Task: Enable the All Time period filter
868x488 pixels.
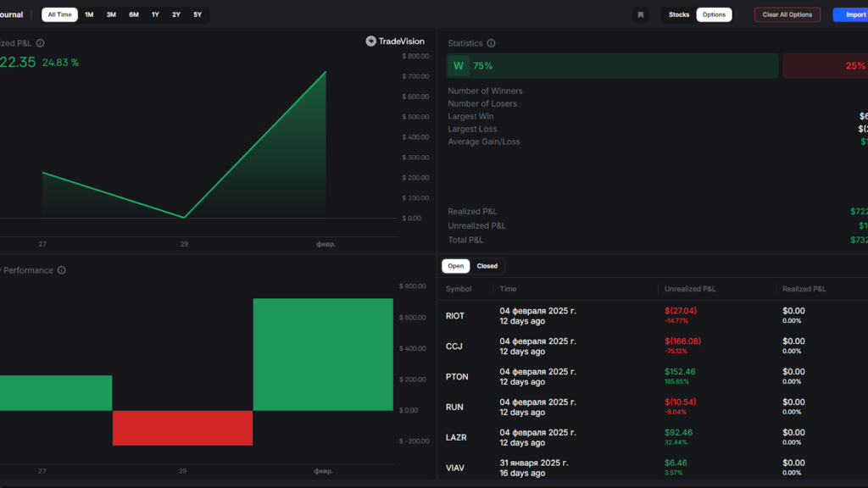Action: click(x=59, y=14)
